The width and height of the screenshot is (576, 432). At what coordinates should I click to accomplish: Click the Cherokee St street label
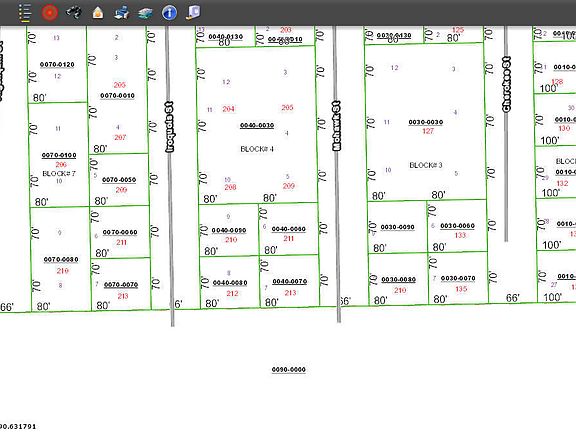pyautogui.click(x=506, y=84)
